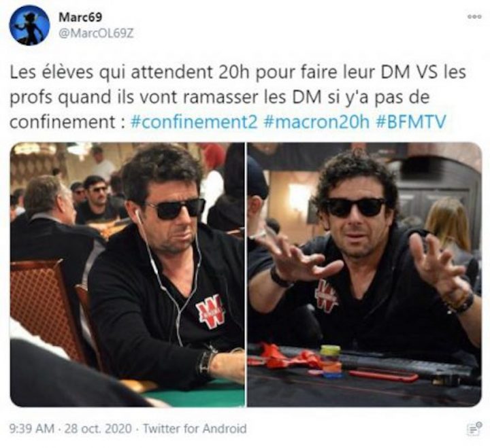This screenshot has height=448, width=490.
Task: Click the tweet text starting "Les élèves"
Action: coord(238,97)
